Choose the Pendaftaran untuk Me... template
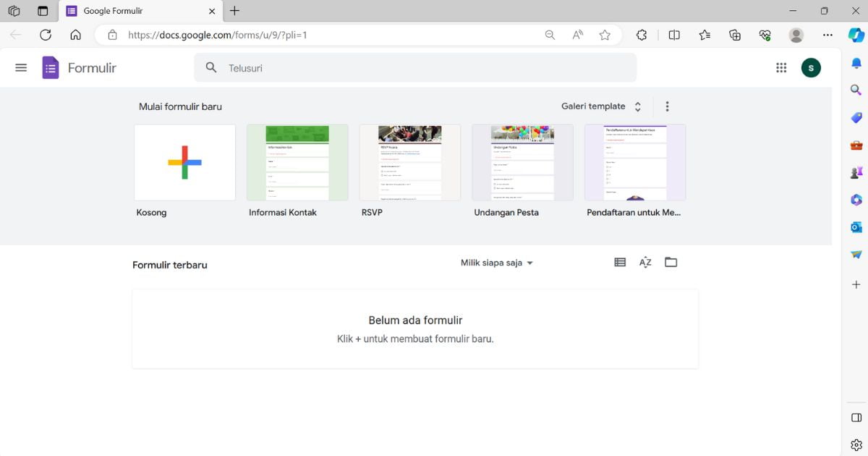Image resolution: width=868 pixels, height=456 pixels. 635,162
